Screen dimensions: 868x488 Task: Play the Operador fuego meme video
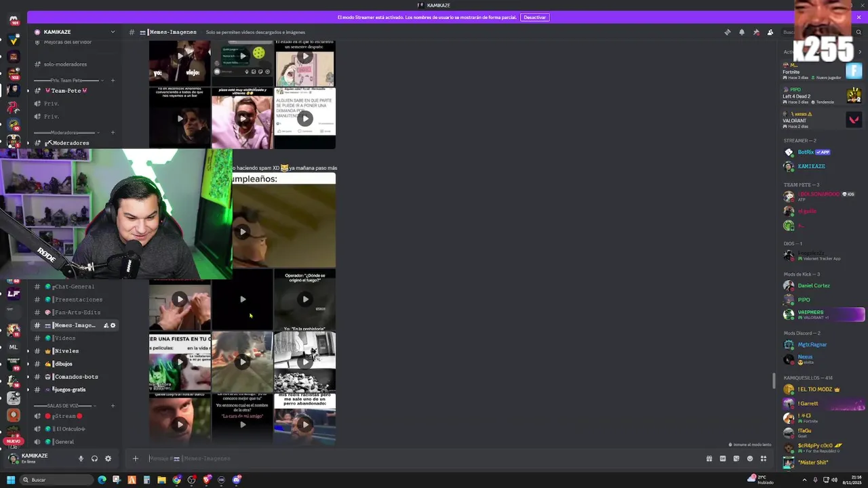tap(305, 299)
